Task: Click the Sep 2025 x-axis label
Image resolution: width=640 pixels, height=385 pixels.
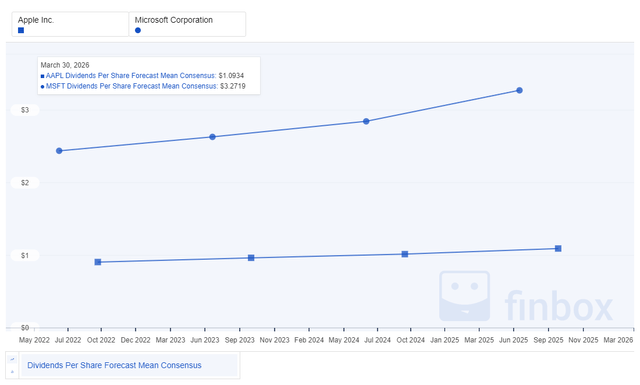Action: point(549,340)
